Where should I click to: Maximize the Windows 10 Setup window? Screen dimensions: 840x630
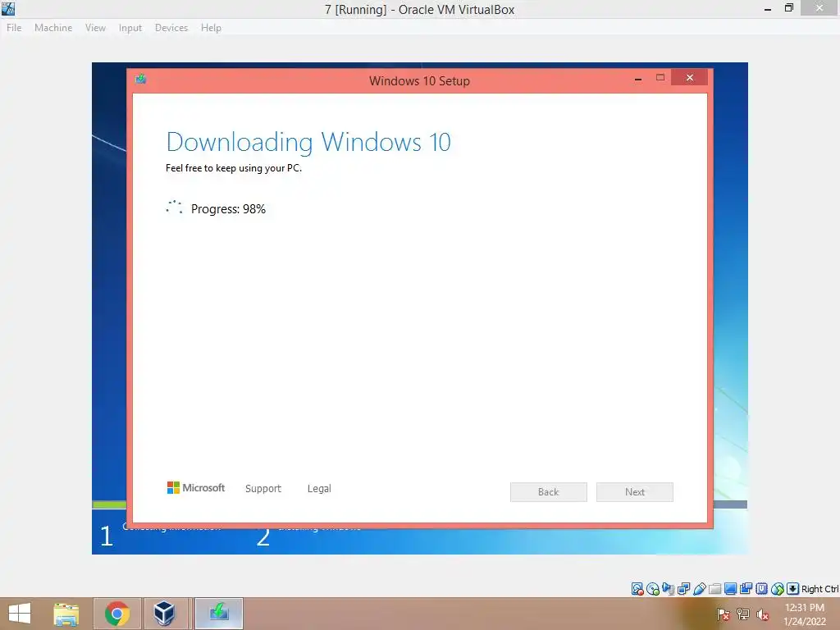click(660, 78)
